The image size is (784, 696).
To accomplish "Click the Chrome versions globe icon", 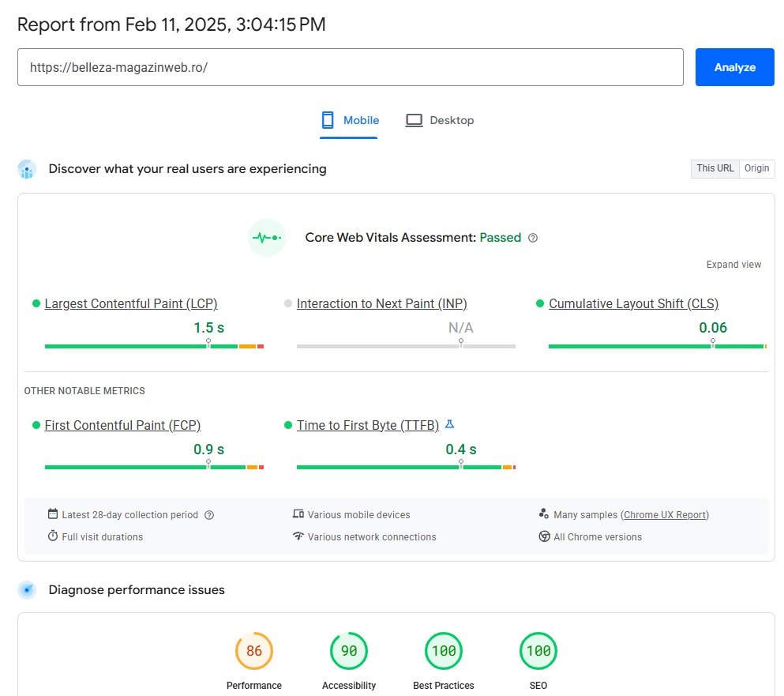I will pos(544,536).
